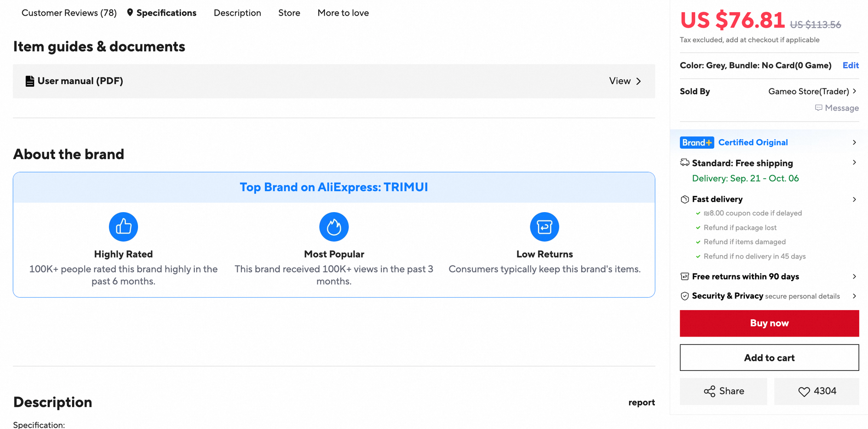Click the chevron next to View

(638, 81)
